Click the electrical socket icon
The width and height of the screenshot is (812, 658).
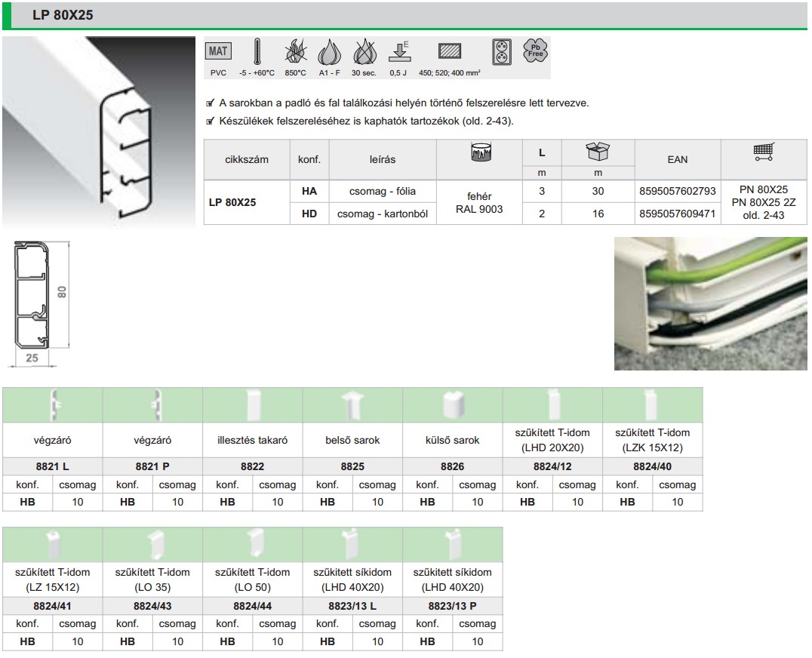coord(503,51)
